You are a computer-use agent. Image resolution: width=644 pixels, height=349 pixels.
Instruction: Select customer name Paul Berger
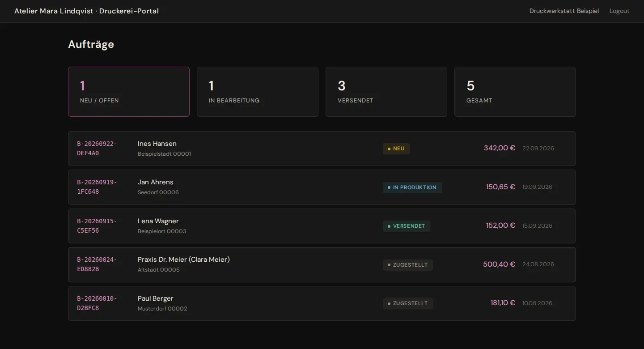[156, 298]
